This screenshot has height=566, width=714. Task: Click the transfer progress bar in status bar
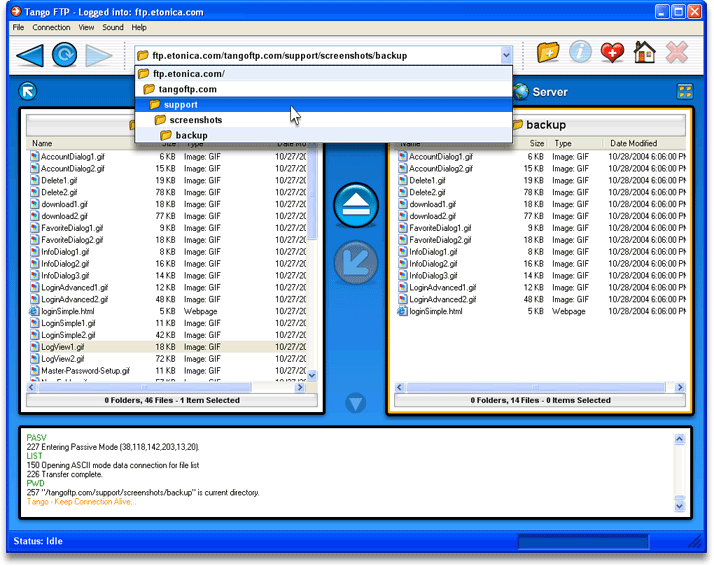pyautogui.click(x=583, y=541)
